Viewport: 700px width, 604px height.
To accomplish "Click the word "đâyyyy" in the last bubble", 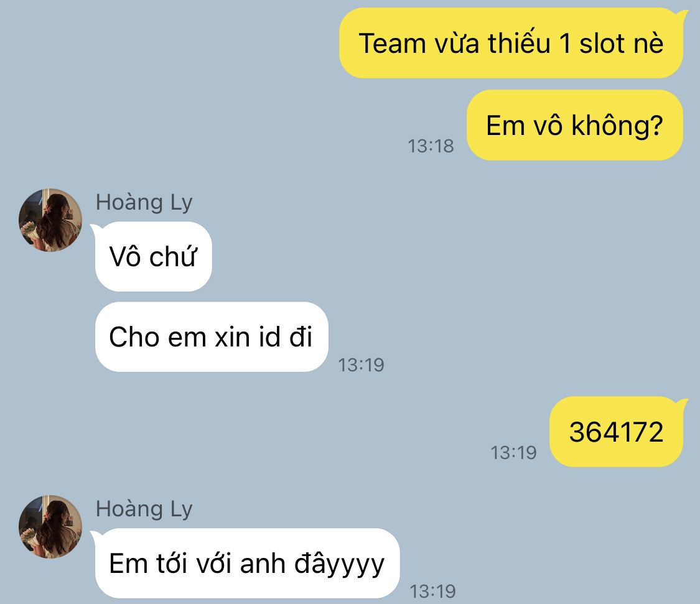I will (x=339, y=564).
